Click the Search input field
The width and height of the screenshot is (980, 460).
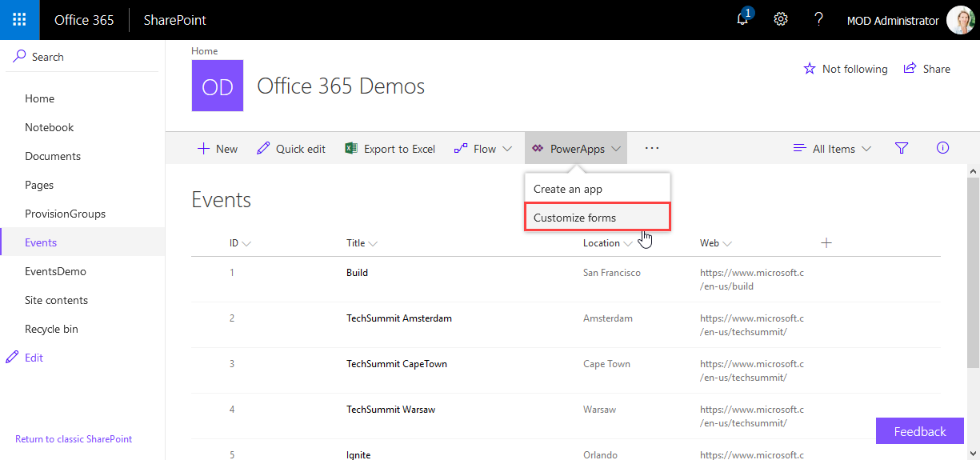click(82, 57)
